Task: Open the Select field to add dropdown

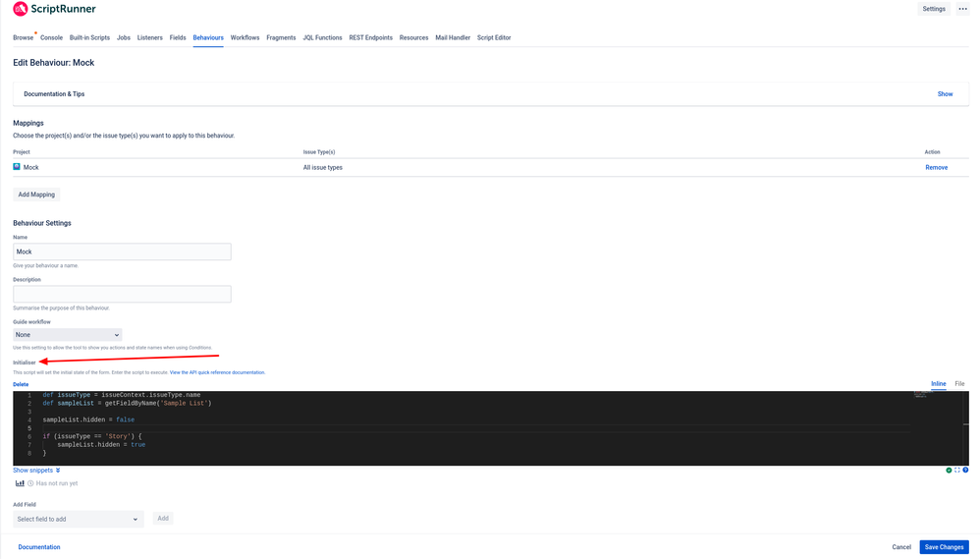Action: [79, 519]
